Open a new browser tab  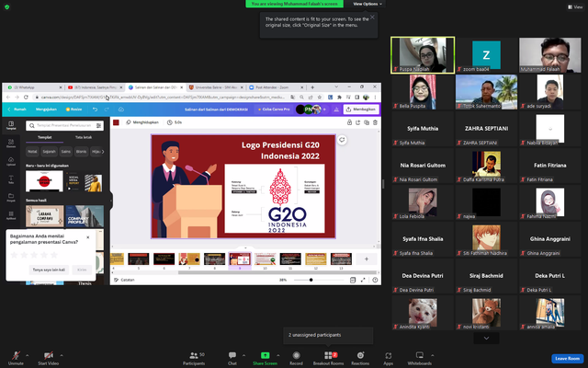point(312,87)
